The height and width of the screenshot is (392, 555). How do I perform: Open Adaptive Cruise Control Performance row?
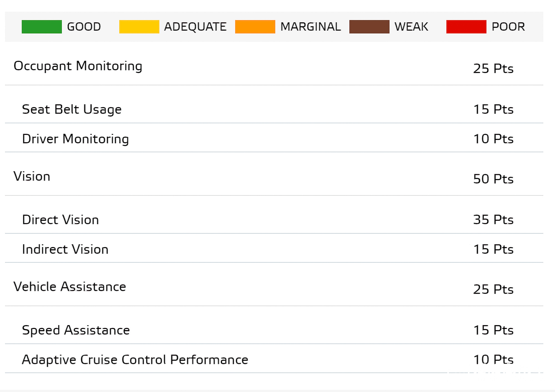click(135, 360)
